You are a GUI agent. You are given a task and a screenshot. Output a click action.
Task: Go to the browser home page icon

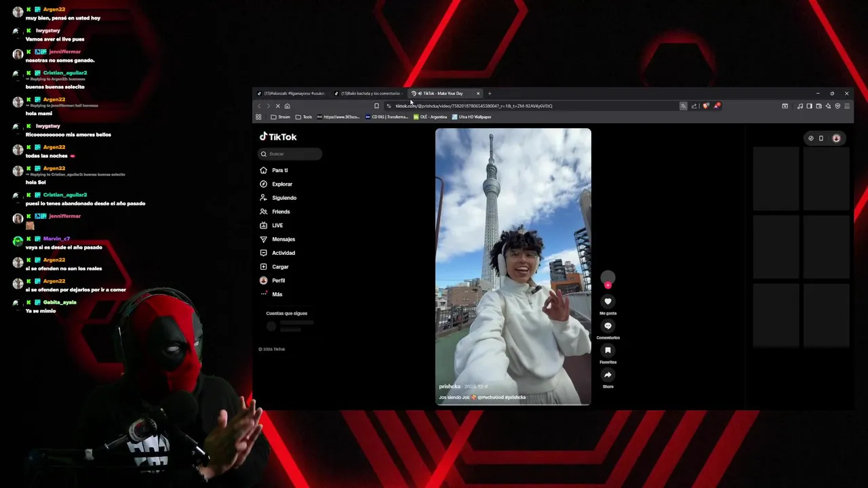click(287, 106)
